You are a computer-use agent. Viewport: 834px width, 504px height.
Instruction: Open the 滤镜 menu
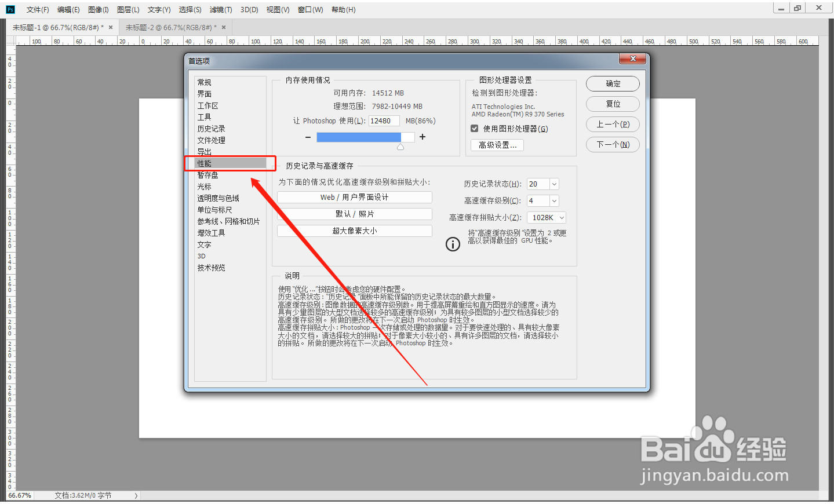pyautogui.click(x=220, y=9)
